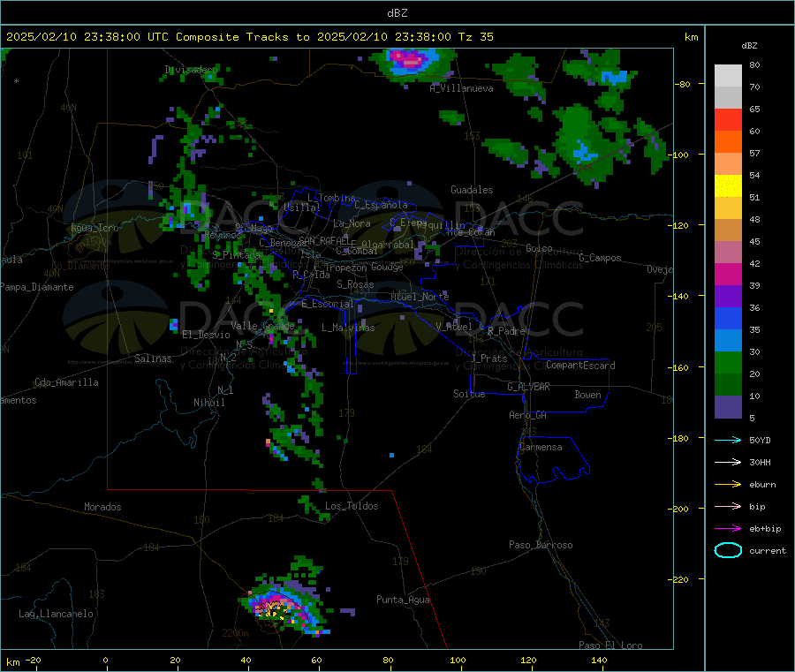Click the Laq.Llancanelo map label
Viewport: 795px width, 672px height.
[56, 614]
